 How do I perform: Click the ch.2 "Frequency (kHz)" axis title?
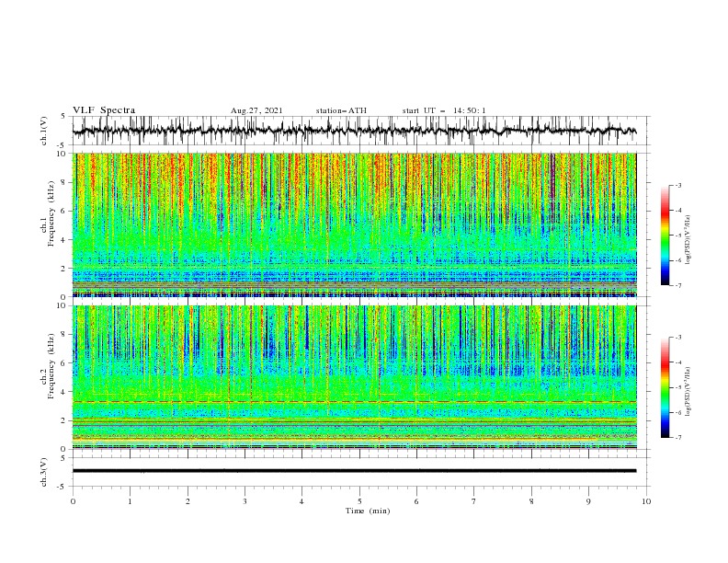click(x=51, y=366)
